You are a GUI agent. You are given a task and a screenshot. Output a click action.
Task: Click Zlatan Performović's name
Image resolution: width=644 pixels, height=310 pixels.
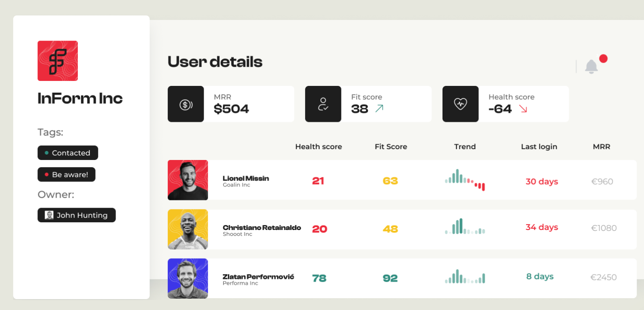[258, 276]
